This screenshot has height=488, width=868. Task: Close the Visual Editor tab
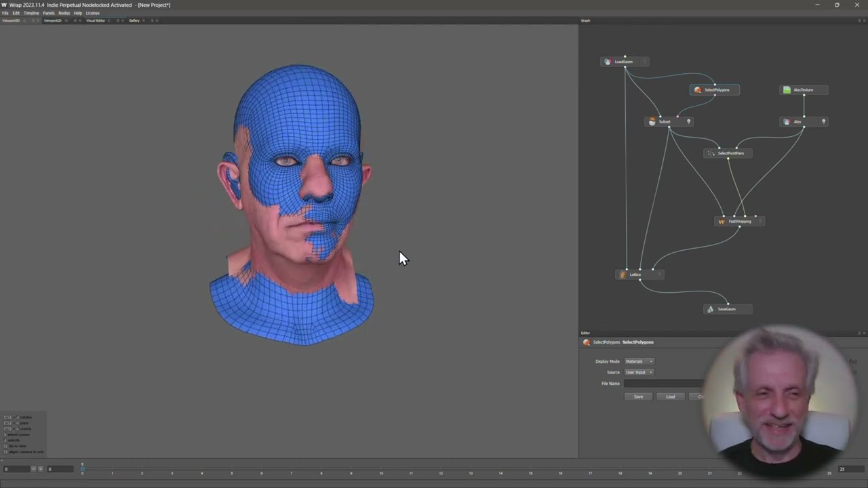coord(123,20)
